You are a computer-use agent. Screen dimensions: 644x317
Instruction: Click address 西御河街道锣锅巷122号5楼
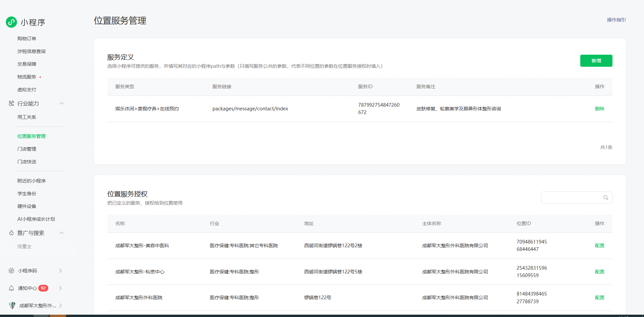(333, 272)
